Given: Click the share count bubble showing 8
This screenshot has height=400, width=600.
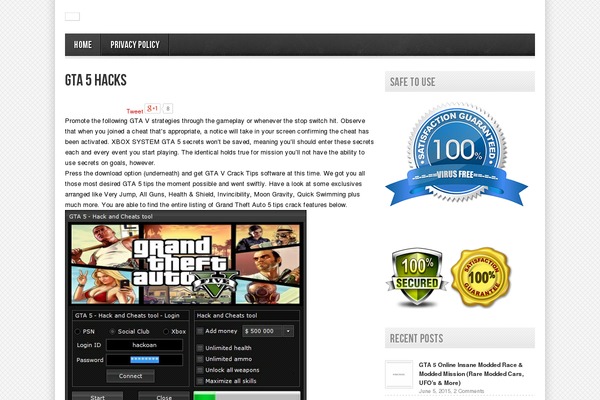Looking at the screenshot, I should coord(168,109).
